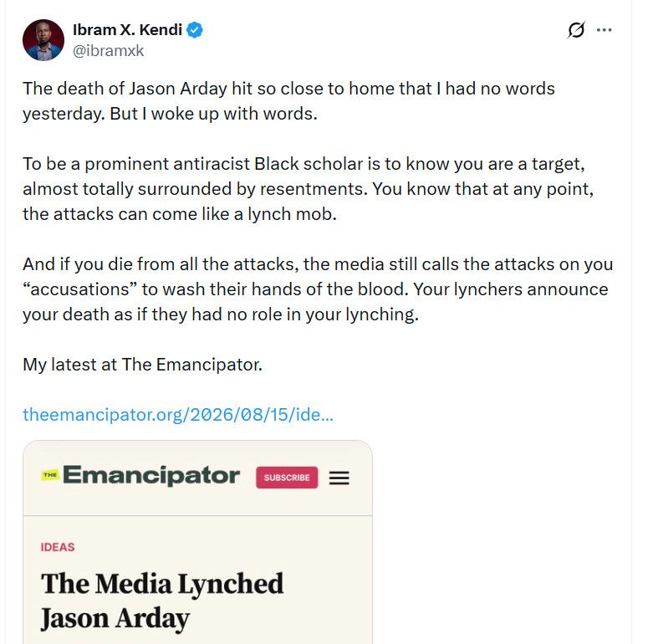Click the paragraph about prominent antiracist Black scholar

pos(309,189)
